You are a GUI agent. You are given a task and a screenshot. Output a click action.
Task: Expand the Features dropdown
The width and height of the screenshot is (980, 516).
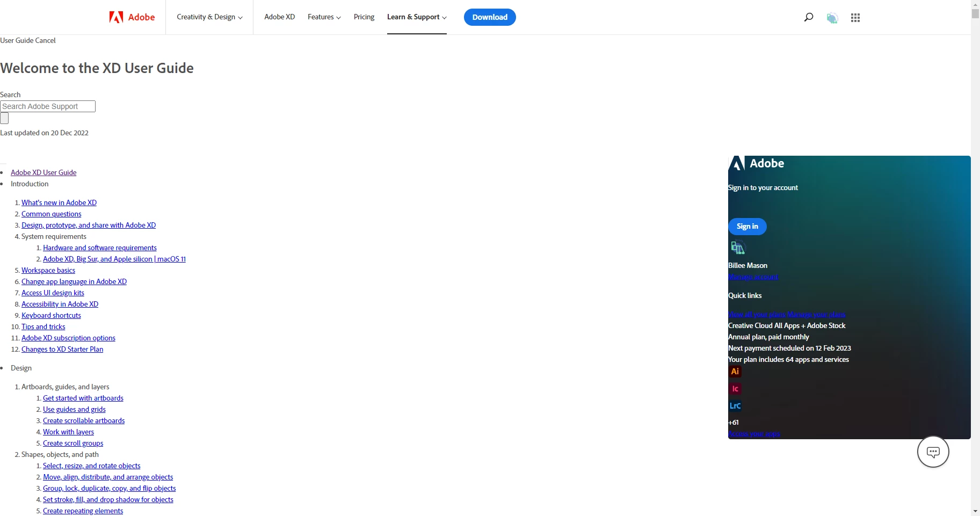(x=324, y=17)
